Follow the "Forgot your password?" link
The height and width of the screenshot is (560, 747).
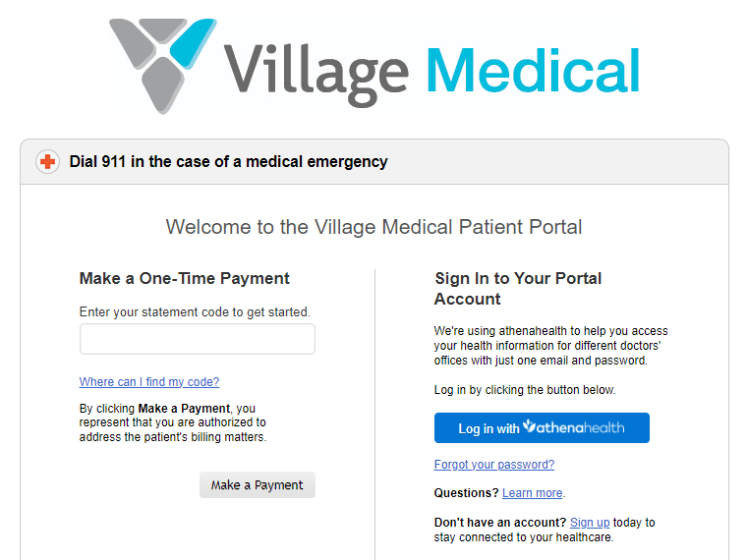coord(493,465)
